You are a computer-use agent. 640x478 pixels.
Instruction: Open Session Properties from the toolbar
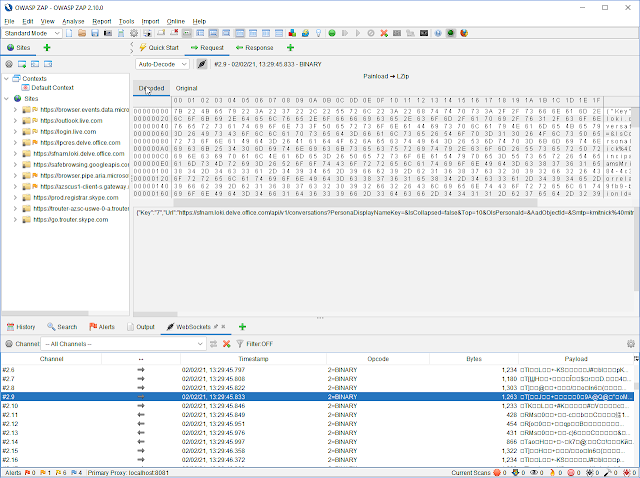(121, 33)
